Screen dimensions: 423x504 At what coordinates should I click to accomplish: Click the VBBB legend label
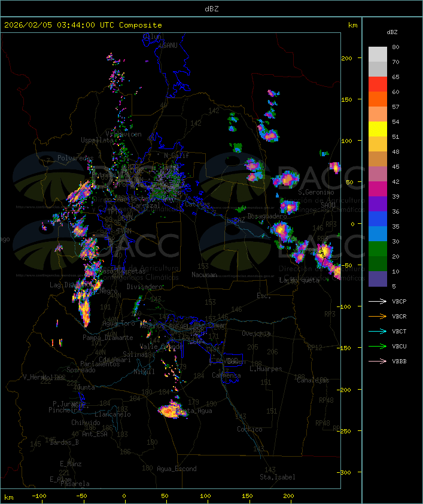399,362
